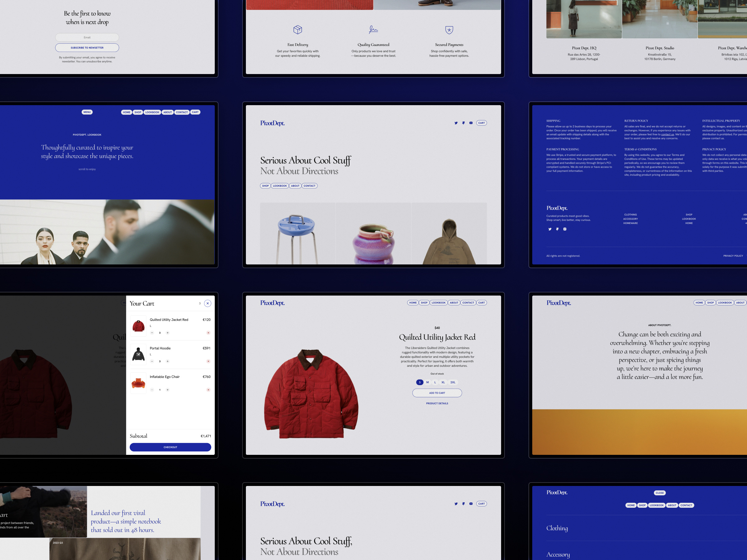Proceed to CHECKOUT from the cart

coord(170,447)
